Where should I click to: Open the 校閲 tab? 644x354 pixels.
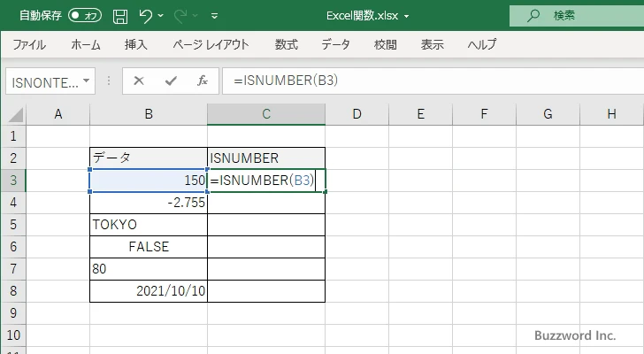tap(386, 44)
